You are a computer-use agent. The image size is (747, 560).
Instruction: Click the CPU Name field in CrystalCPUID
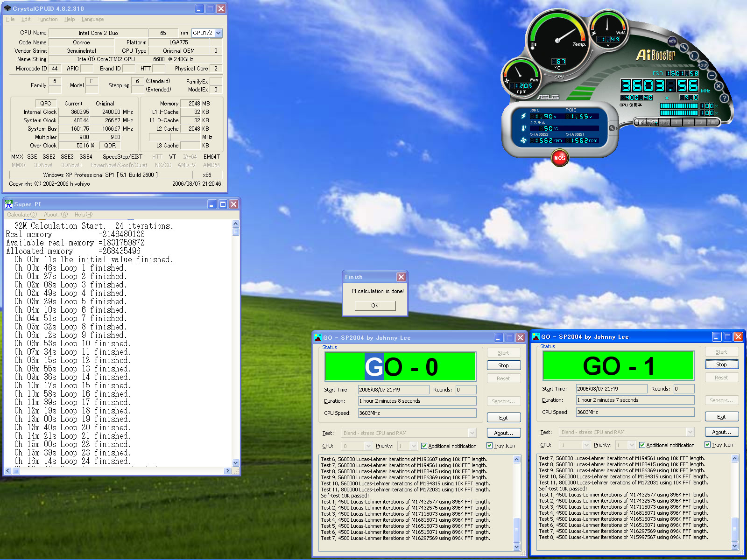pyautogui.click(x=99, y=33)
